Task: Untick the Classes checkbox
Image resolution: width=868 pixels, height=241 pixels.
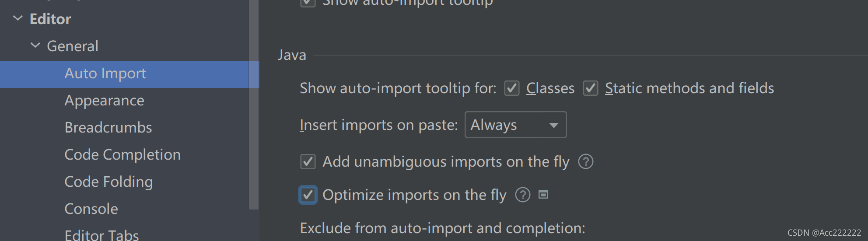Action: coord(511,88)
